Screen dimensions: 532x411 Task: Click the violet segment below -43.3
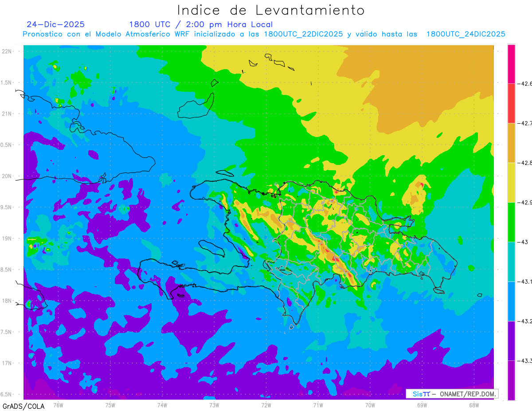coord(511,380)
